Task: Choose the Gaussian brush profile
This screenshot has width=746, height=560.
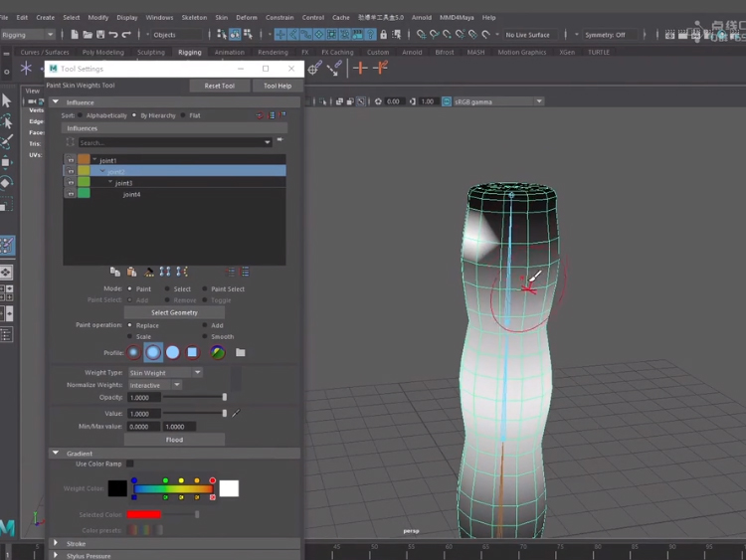Action: pyautogui.click(x=134, y=352)
